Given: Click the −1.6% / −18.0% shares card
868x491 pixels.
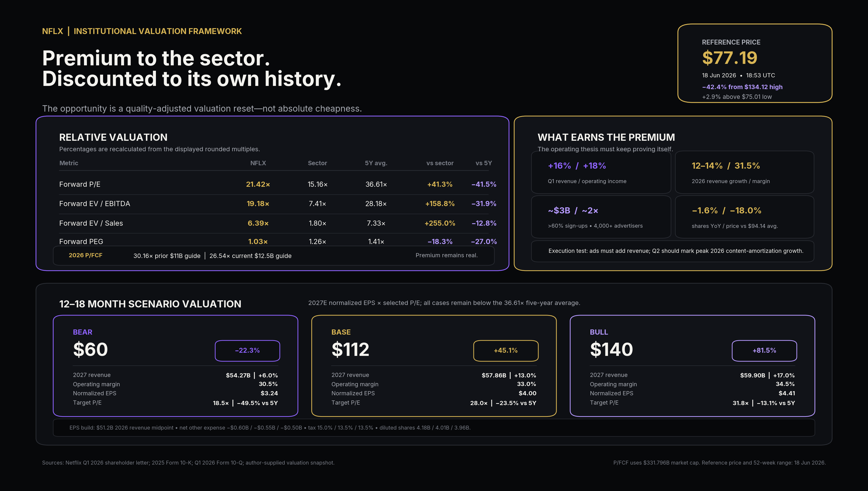Looking at the screenshot, I should click(745, 217).
